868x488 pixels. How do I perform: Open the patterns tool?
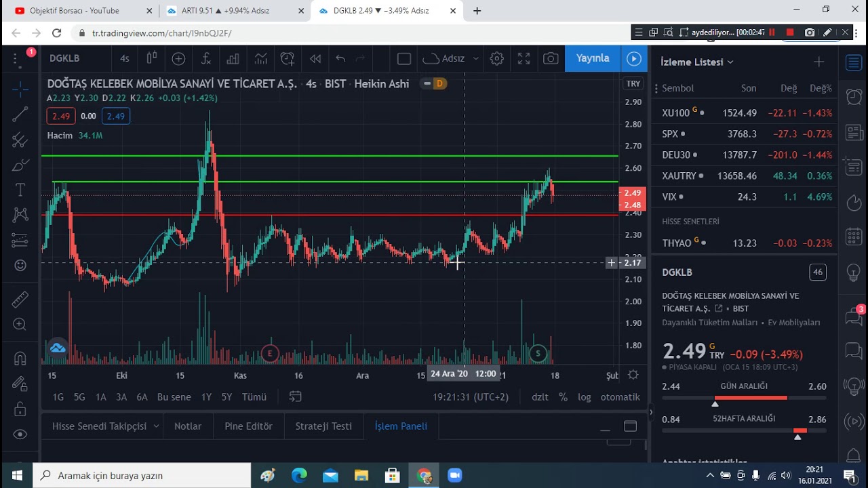[x=20, y=215]
